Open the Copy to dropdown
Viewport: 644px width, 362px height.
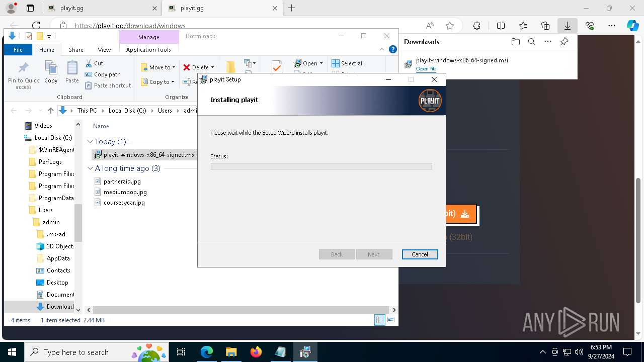point(157,82)
